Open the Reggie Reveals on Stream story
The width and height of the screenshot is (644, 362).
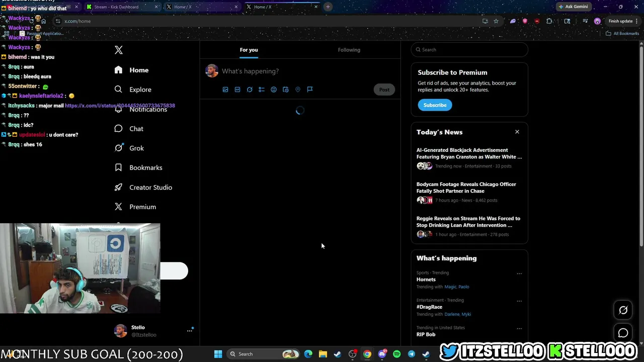point(469,226)
